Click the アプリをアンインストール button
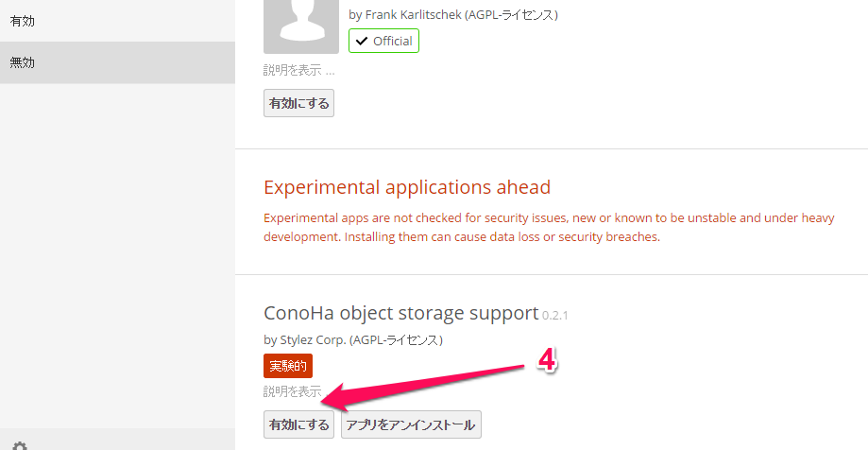The height and width of the screenshot is (450, 868). [411, 424]
